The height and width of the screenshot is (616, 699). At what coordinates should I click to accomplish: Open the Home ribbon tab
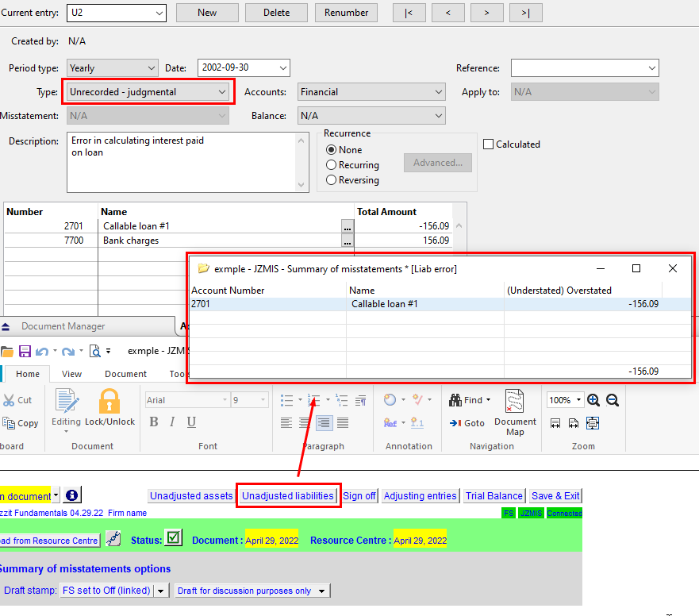tap(28, 374)
